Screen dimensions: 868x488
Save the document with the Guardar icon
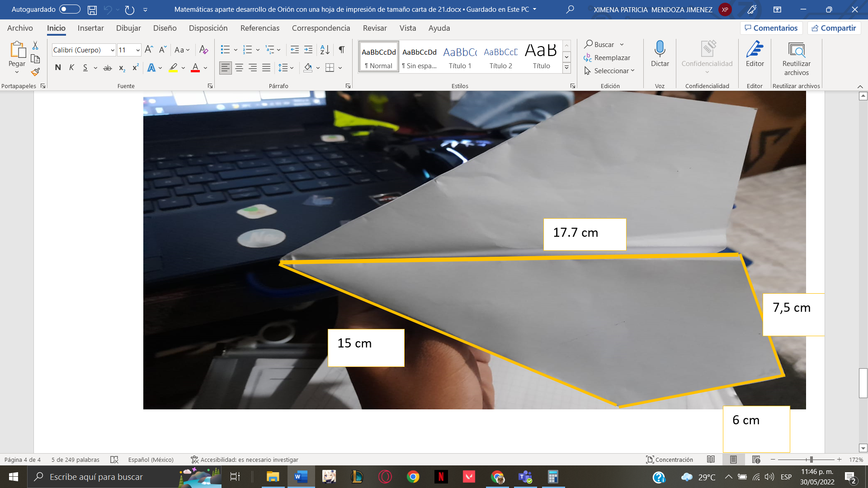click(x=93, y=9)
